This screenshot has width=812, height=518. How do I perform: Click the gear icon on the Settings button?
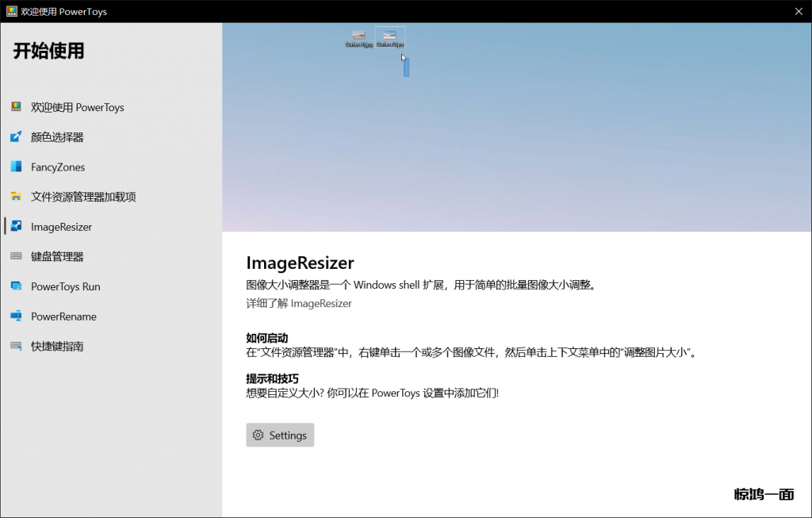pyautogui.click(x=258, y=436)
